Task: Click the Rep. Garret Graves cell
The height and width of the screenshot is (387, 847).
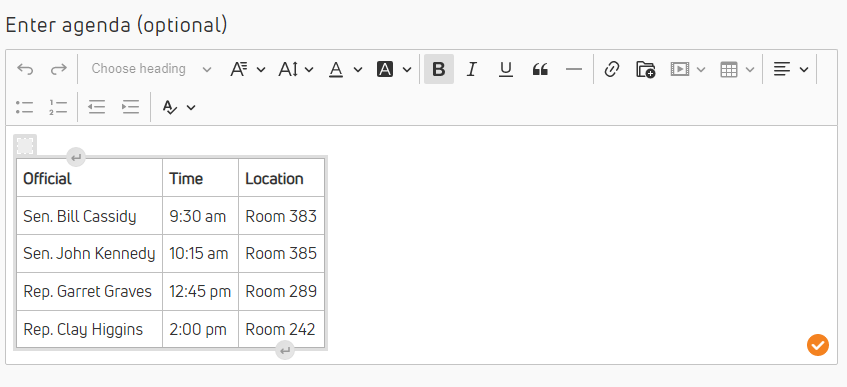Action: (89, 291)
